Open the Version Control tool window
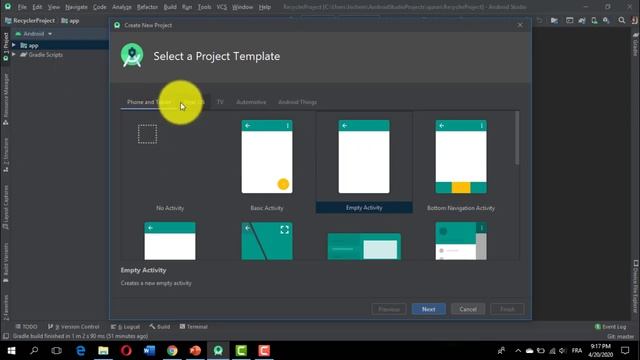This screenshot has height=360, width=640. pyautogui.click(x=73, y=327)
